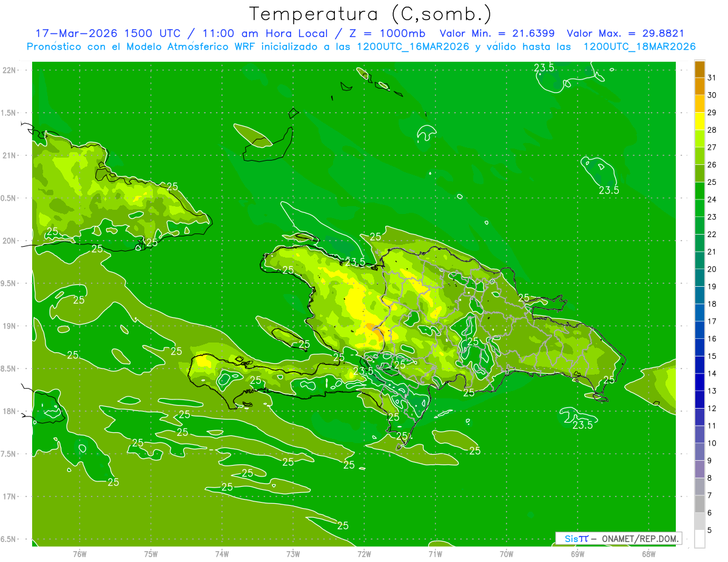Click the legend value label 10
Image resolution: width=728 pixels, height=562 pixels.
point(712,443)
